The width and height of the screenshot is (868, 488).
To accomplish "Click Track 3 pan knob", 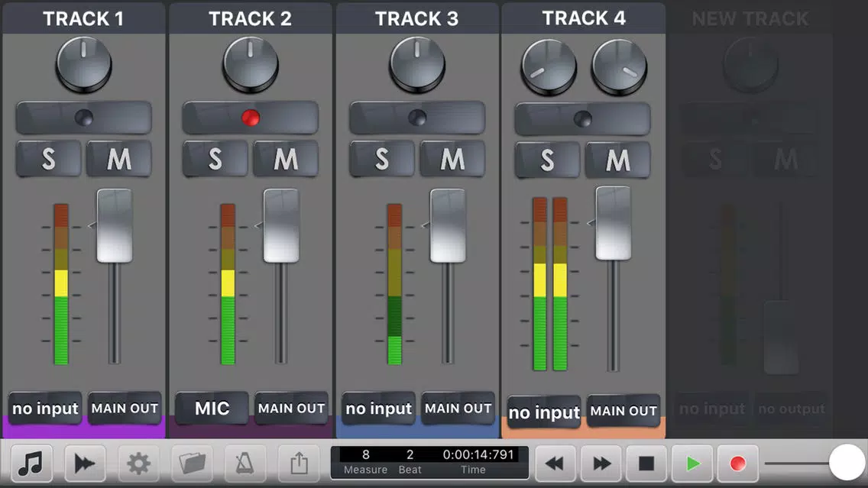I will [417, 65].
